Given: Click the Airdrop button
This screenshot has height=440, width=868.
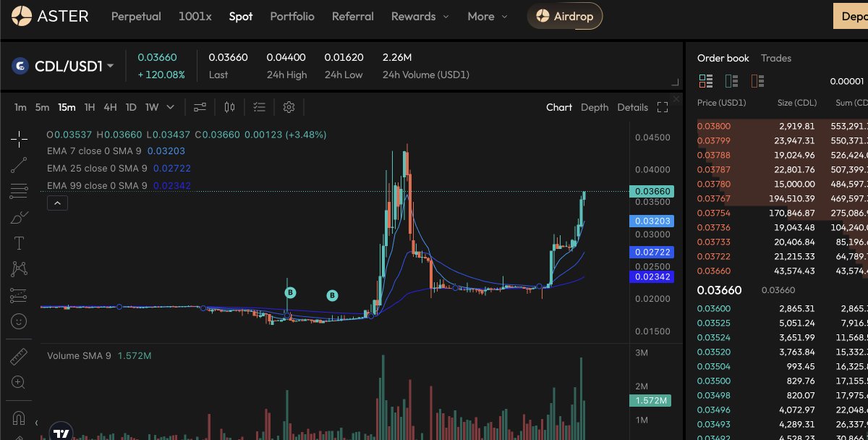Looking at the screenshot, I should pos(564,16).
